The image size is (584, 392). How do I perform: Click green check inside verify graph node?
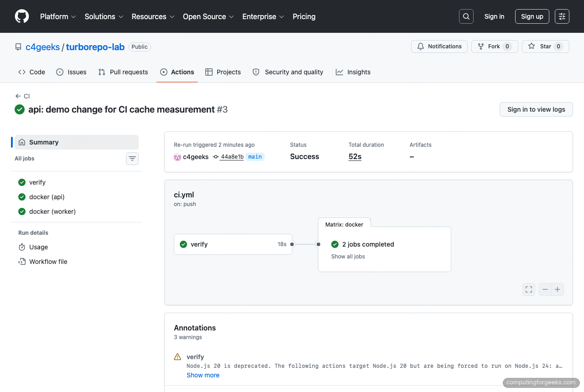183,244
